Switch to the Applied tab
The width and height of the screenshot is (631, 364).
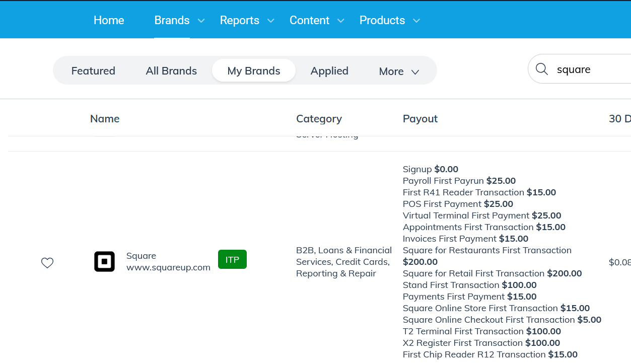pyautogui.click(x=329, y=71)
